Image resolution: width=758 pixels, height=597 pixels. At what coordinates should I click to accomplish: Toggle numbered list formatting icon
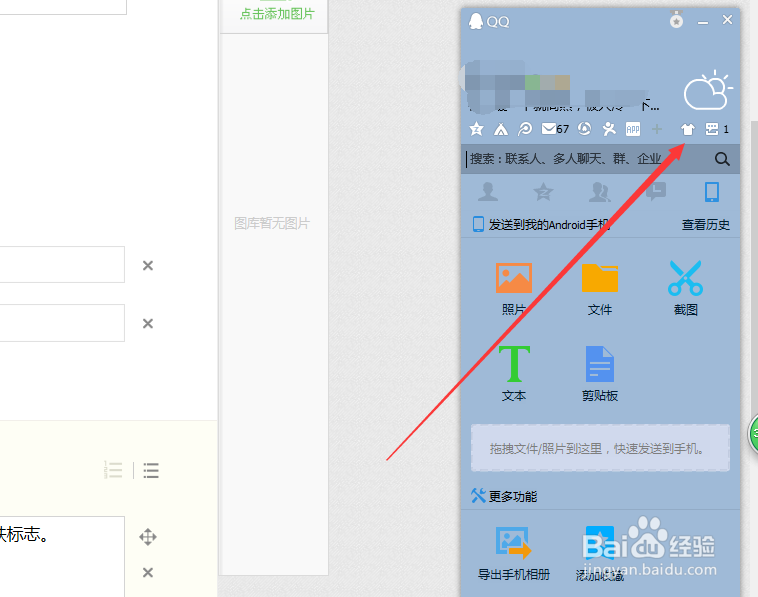click(113, 470)
